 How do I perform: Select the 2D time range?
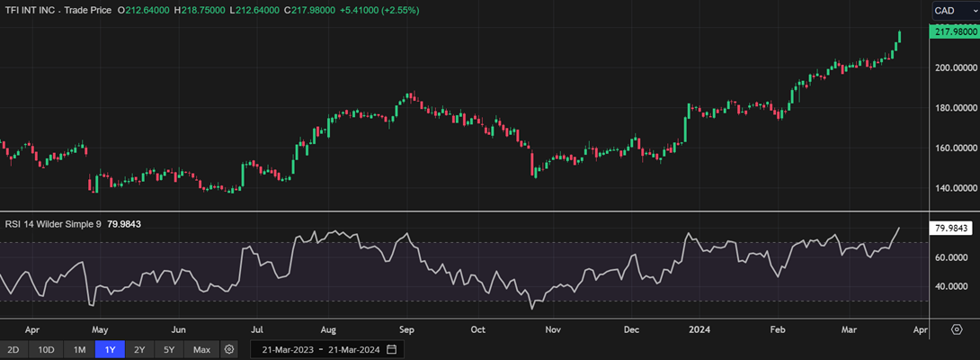(13, 349)
